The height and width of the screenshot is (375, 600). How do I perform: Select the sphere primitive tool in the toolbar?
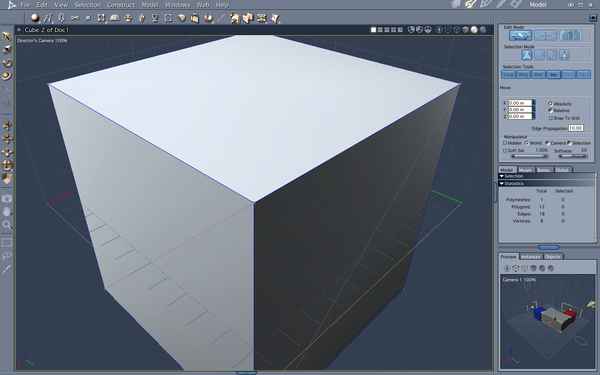tap(35, 18)
